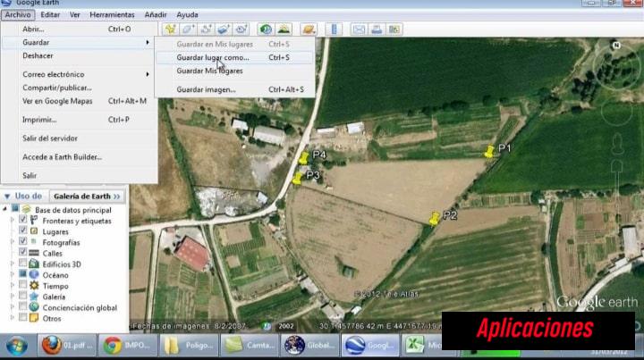644x360 pixels.
Task: Choose Guardar imagen... from the submenu
Action: [x=234, y=89]
